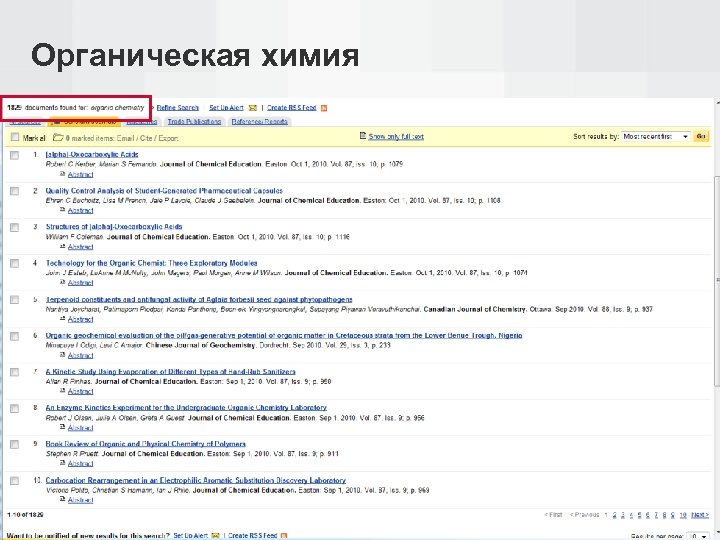Screen dimensions: 720x540
Task: Go to results page 2
Action: (614, 515)
